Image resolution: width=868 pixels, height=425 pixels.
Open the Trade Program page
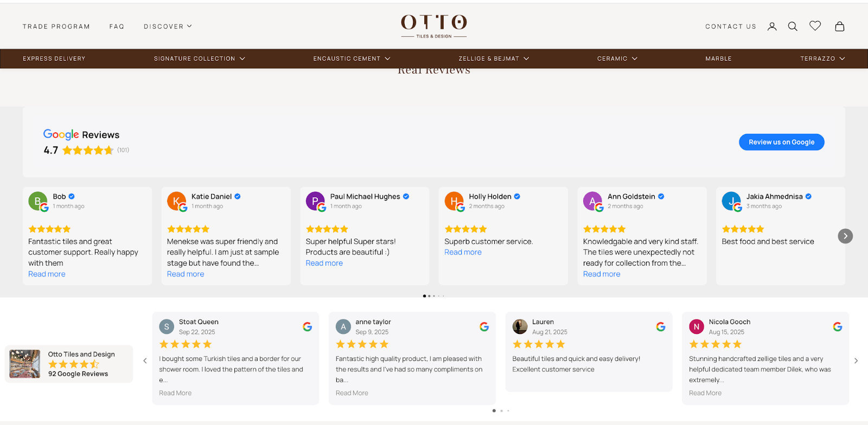(x=56, y=26)
